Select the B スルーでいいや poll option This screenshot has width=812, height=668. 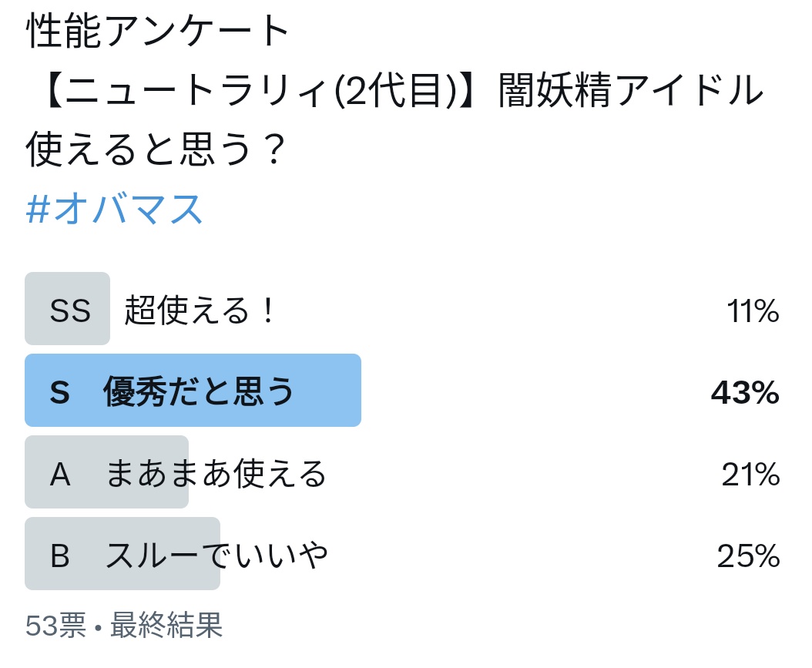point(402,553)
